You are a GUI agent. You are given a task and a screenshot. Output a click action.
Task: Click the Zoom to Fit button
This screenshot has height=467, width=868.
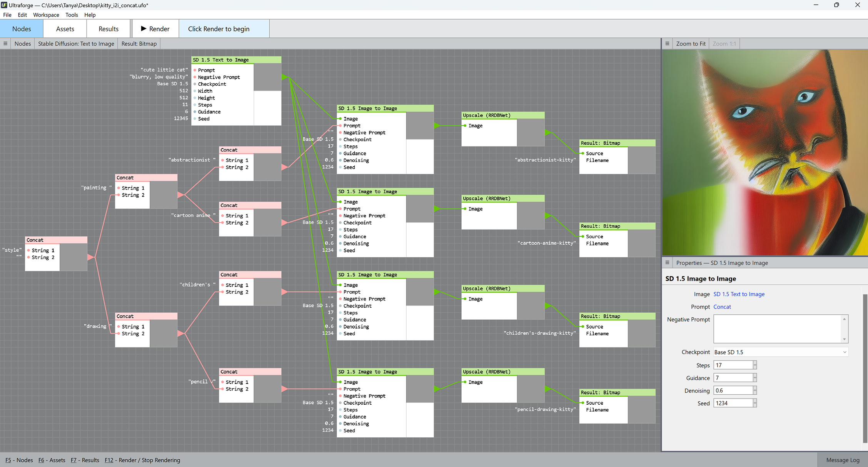[691, 43]
